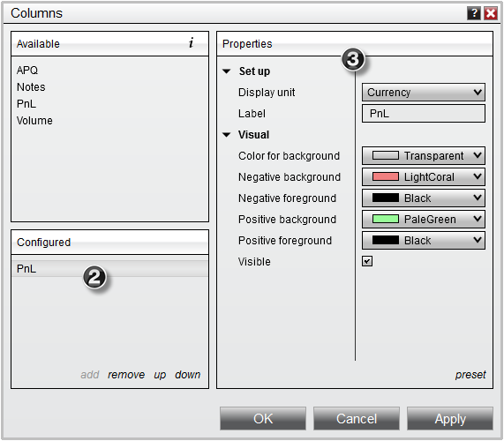Click the Negative foreground black swatch
The height and width of the screenshot is (441, 504).
coord(386,198)
